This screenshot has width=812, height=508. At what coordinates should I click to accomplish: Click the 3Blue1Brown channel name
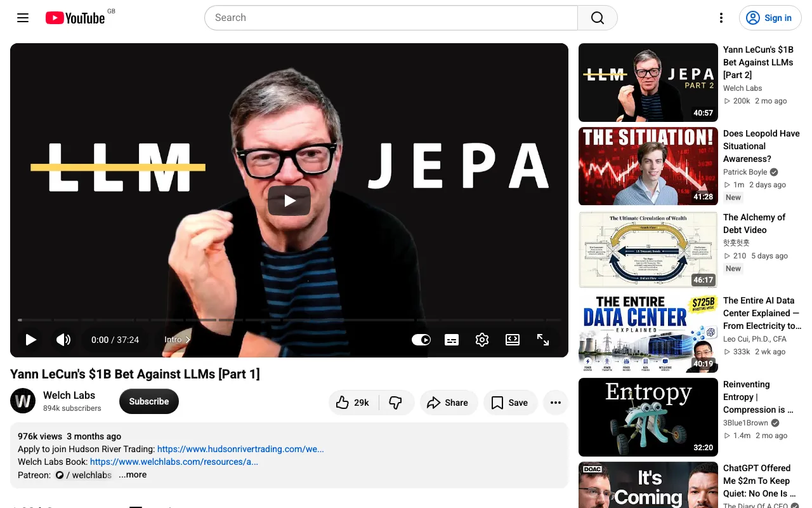pos(745,423)
